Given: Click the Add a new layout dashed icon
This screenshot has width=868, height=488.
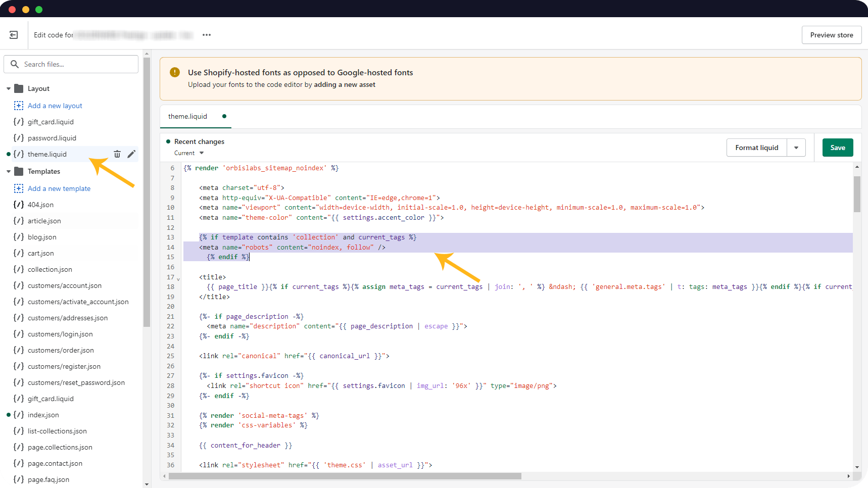Looking at the screenshot, I should point(19,106).
